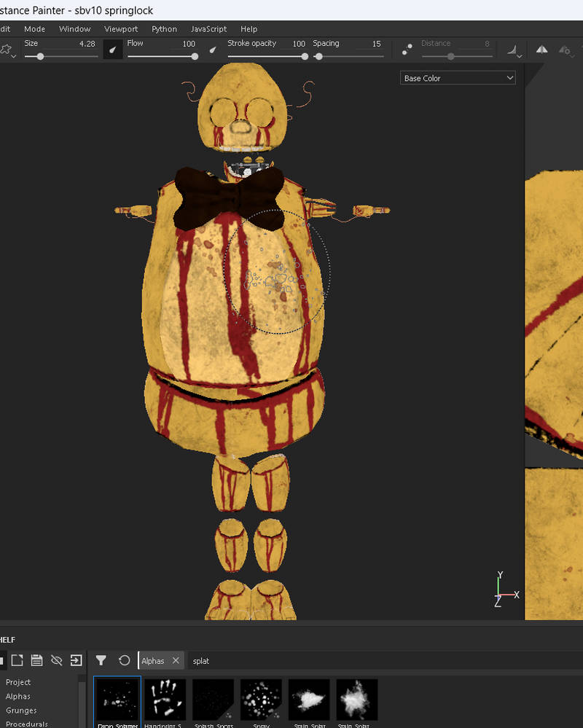Image resolution: width=583 pixels, height=728 pixels.
Task: Select the Handprint alpha thumbnail
Action: coord(165,698)
